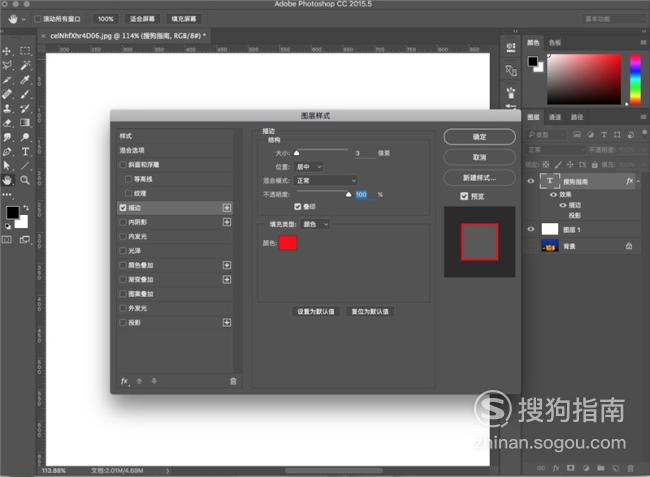Open tool preset picker arrow beside hand
This screenshot has width=650, height=477.
pyautogui.click(x=24, y=19)
